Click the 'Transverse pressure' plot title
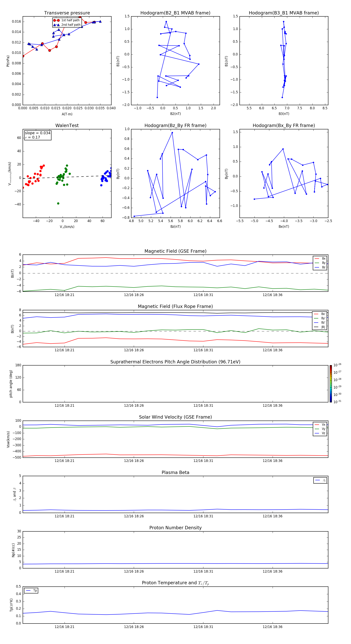 click(67, 13)
